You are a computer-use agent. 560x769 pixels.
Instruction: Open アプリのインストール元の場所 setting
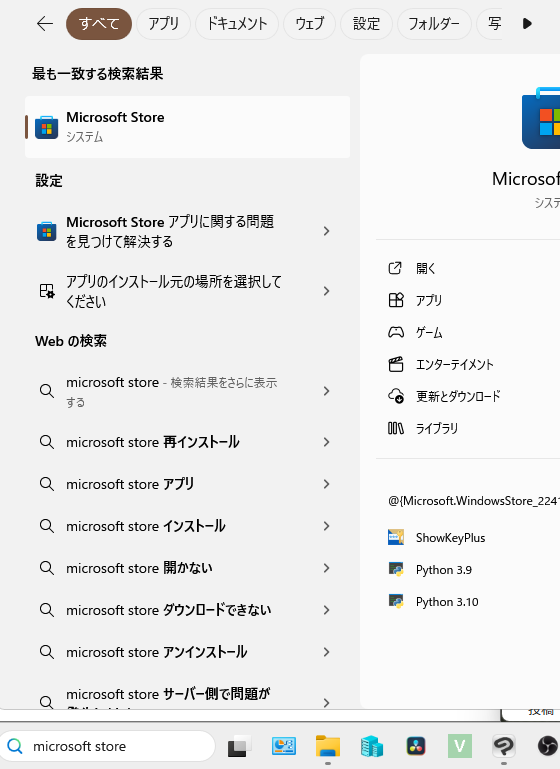187,291
